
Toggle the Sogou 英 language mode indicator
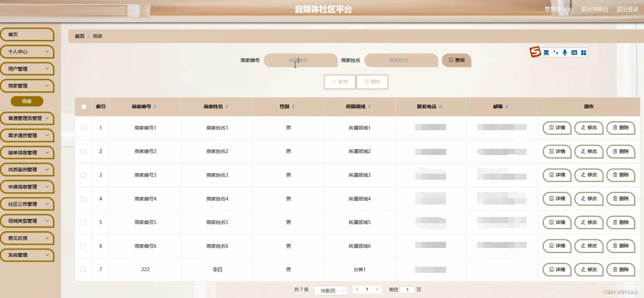[546, 52]
